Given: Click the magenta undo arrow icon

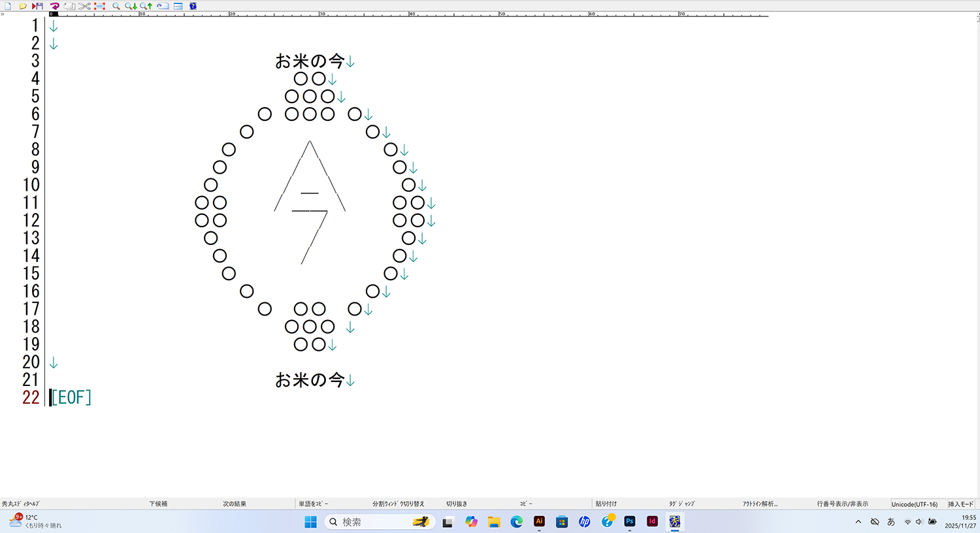Looking at the screenshot, I should (x=54, y=6).
